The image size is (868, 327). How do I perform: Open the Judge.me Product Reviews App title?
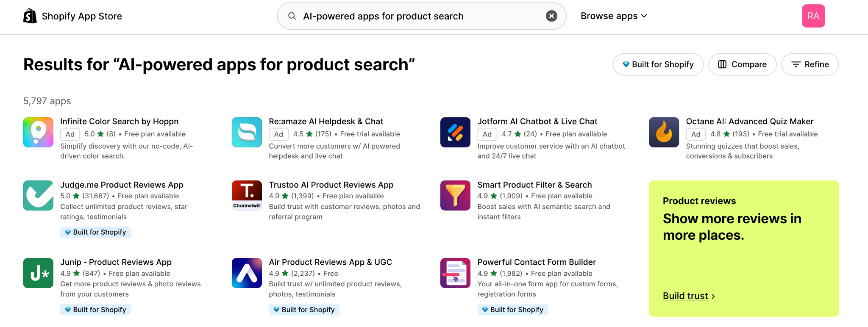coord(122,185)
